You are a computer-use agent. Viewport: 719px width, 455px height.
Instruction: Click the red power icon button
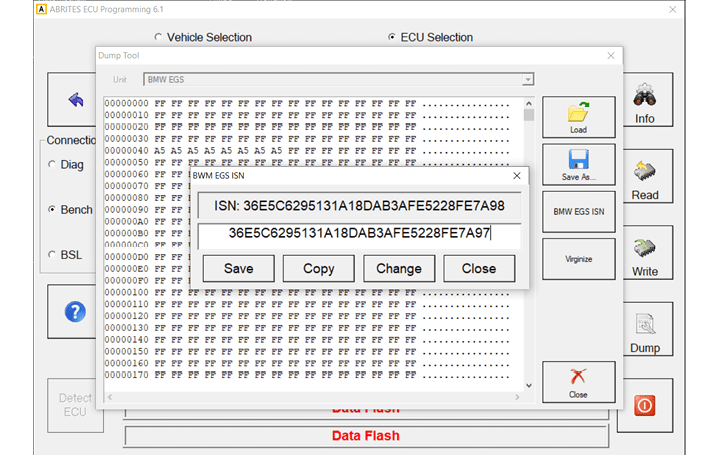pos(645,405)
